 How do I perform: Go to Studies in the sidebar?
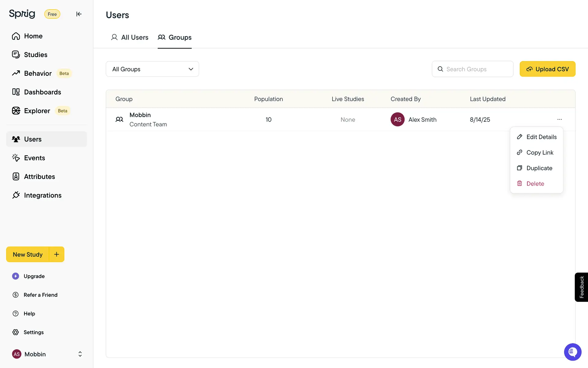point(36,55)
